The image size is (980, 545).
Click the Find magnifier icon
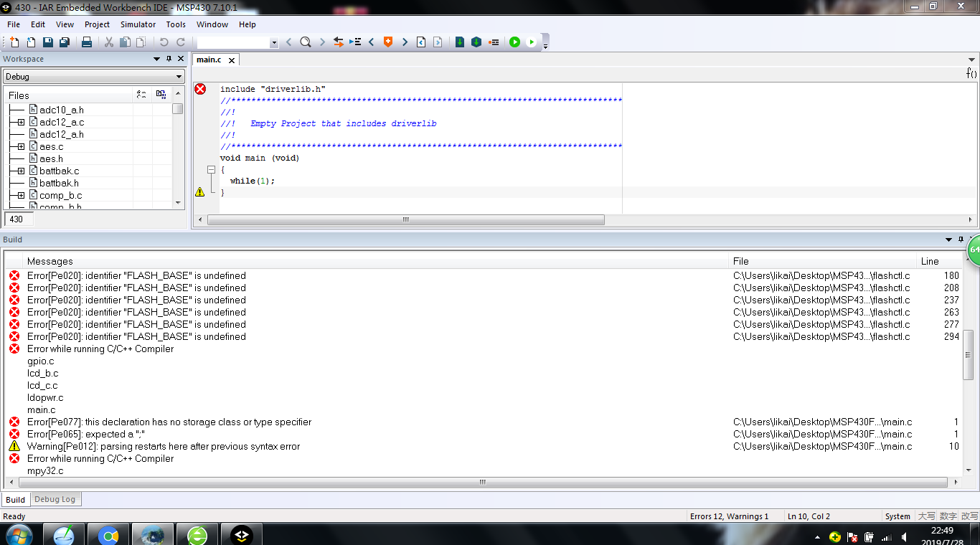(x=306, y=42)
